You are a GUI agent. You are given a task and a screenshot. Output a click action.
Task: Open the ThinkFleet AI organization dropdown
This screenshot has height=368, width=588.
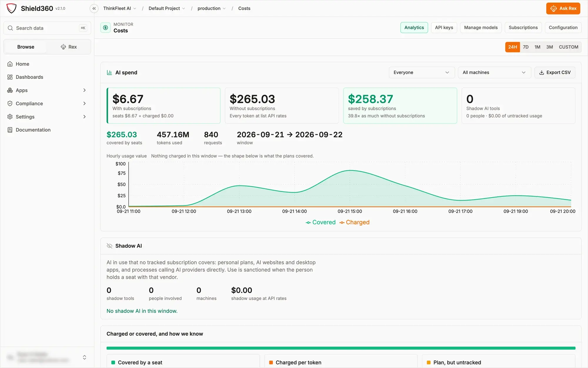pos(120,9)
